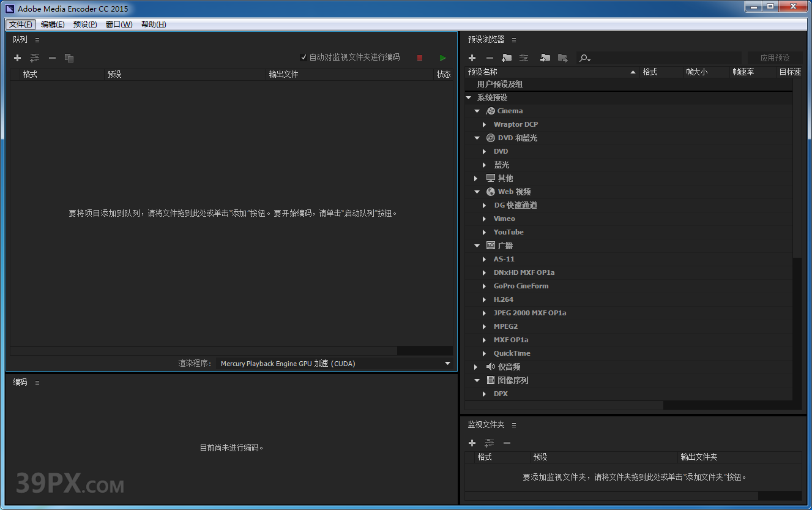Export presets with folder-arrow icon

(563, 58)
